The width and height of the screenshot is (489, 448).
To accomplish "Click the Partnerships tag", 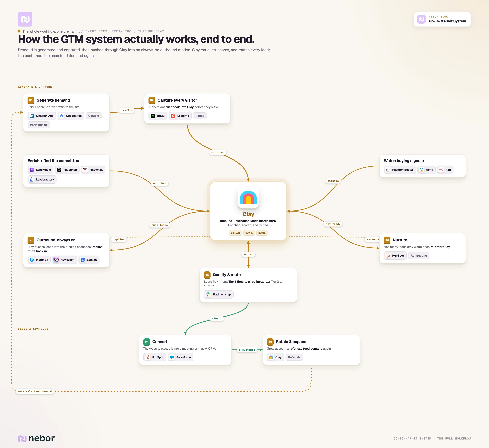I will click(x=39, y=125).
